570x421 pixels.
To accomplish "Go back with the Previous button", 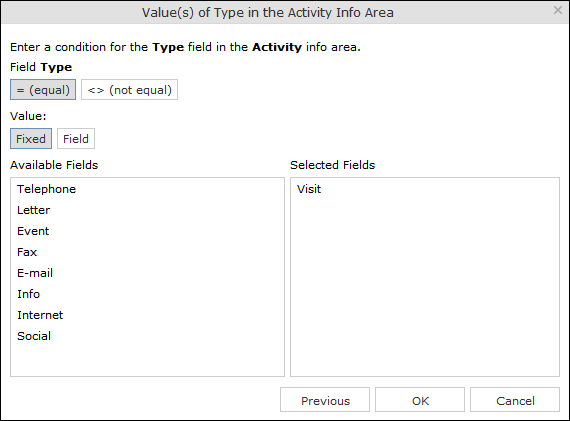I will 325,400.
